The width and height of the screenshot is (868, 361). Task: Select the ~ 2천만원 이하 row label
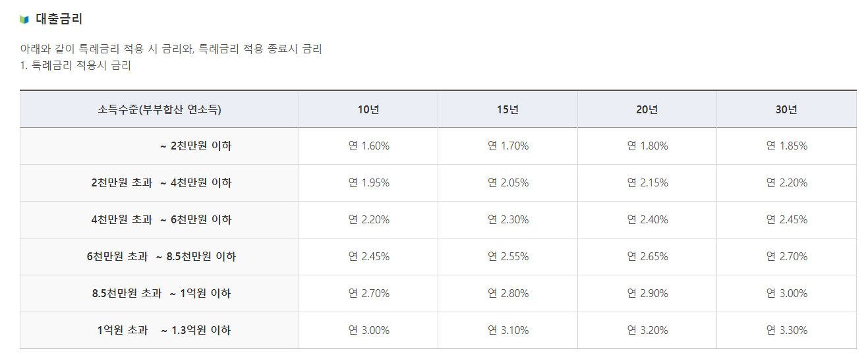(x=196, y=146)
